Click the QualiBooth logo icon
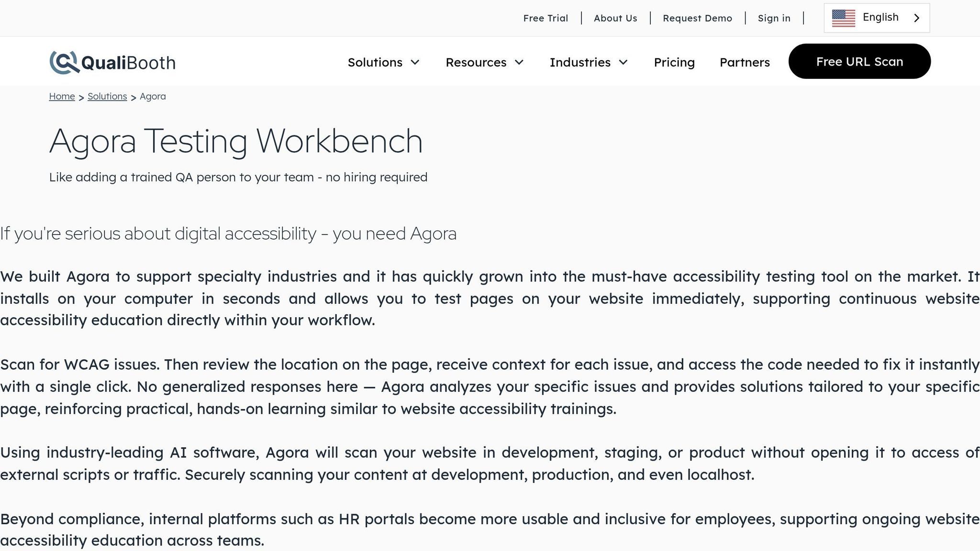This screenshot has width=980, height=551. [64, 62]
